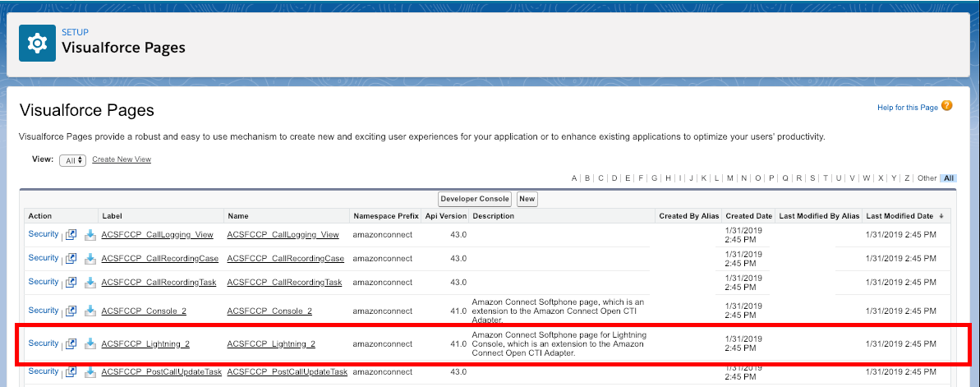Click download icon for ACSFCCP_CallRecordingTask
This screenshot has width=980, height=387.
[x=90, y=283]
